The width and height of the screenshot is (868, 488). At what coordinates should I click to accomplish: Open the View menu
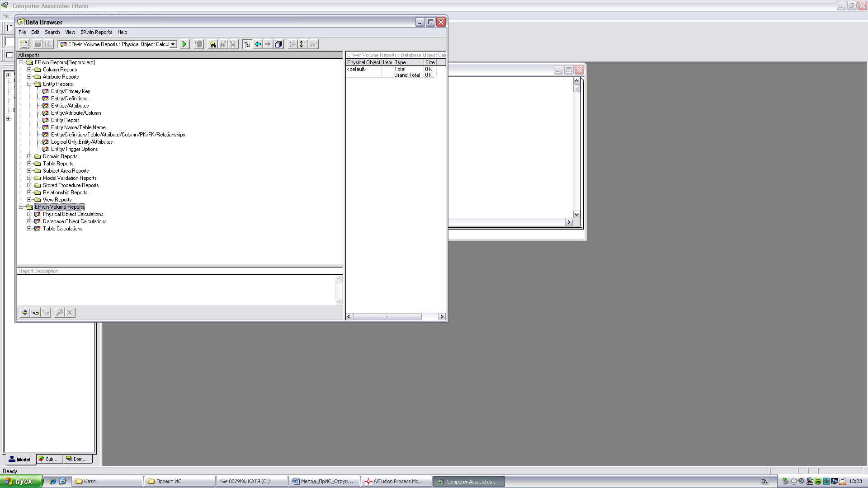point(70,32)
